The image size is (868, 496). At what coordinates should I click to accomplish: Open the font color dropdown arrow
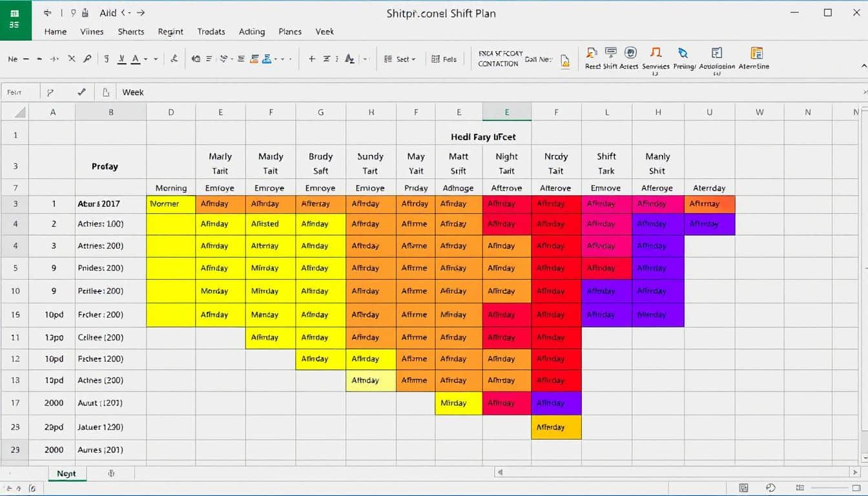(145, 59)
